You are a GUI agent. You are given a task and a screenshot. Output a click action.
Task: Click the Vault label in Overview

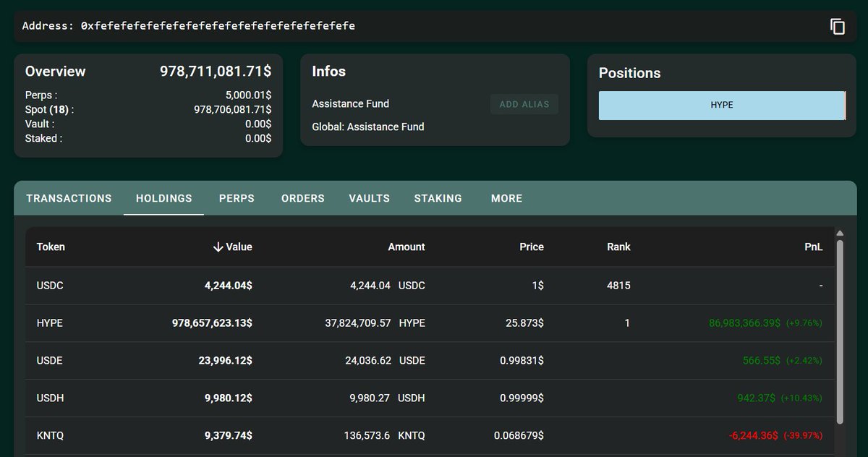[x=41, y=124]
